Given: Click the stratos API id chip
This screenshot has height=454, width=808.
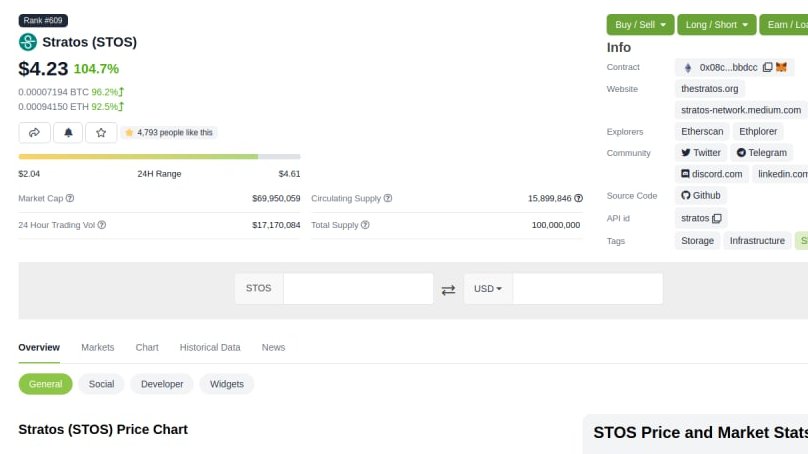Looking at the screenshot, I should (x=701, y=218).
